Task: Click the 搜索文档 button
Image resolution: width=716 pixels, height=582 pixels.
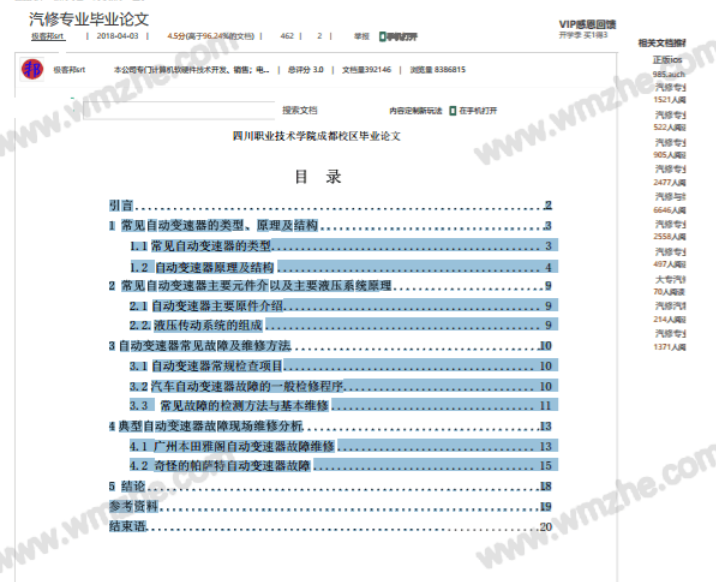Action: [x=300, y=110]
